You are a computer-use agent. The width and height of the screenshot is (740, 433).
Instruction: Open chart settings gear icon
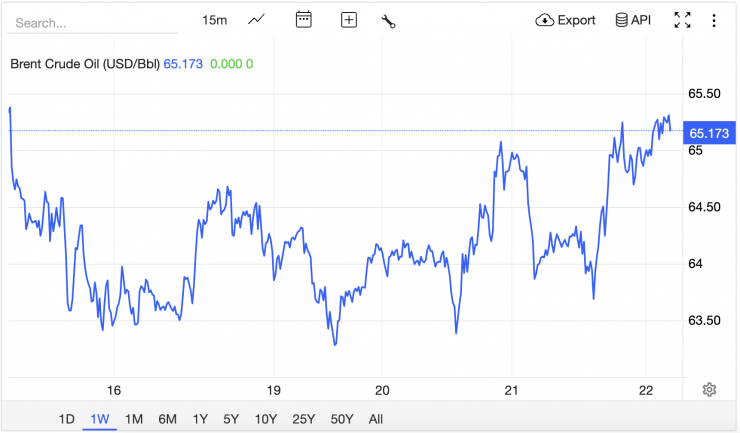tap(709, 390)
